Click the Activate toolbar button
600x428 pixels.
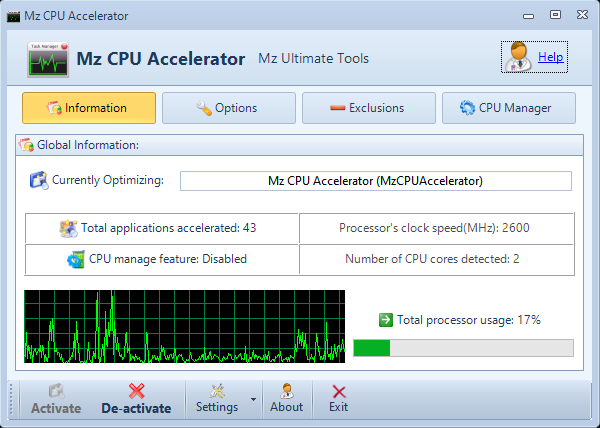point(56,399)
